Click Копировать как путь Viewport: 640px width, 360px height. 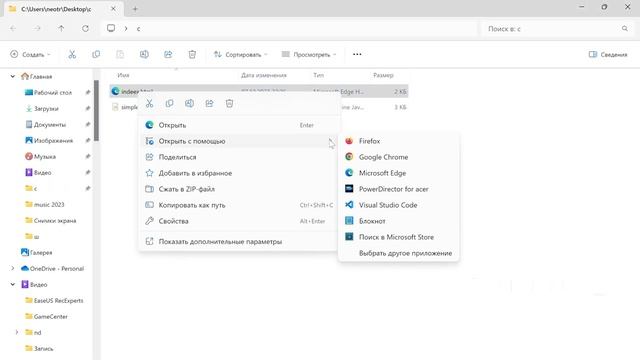point(239,205)
